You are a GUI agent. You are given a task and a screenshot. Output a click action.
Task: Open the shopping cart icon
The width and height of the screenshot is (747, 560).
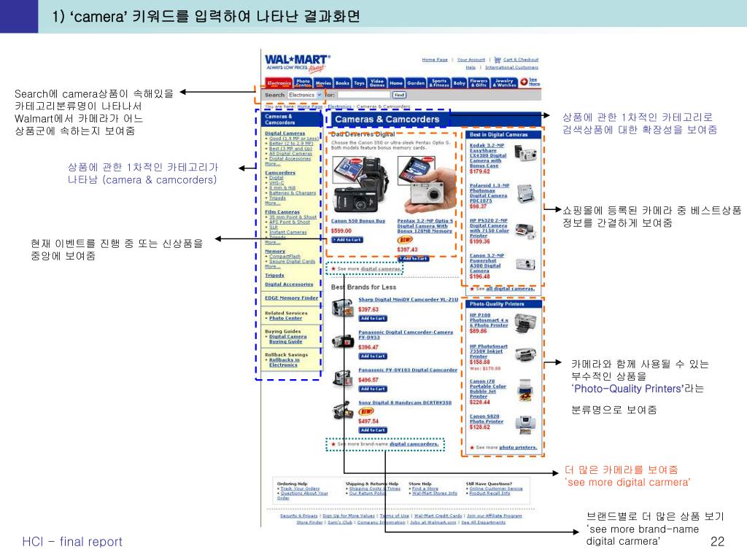(x=498, y=60)
